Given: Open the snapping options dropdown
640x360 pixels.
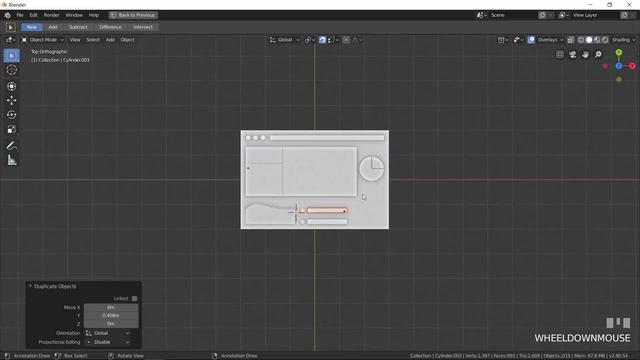Looking at the screenshot, I should click(x=333, y=40).
